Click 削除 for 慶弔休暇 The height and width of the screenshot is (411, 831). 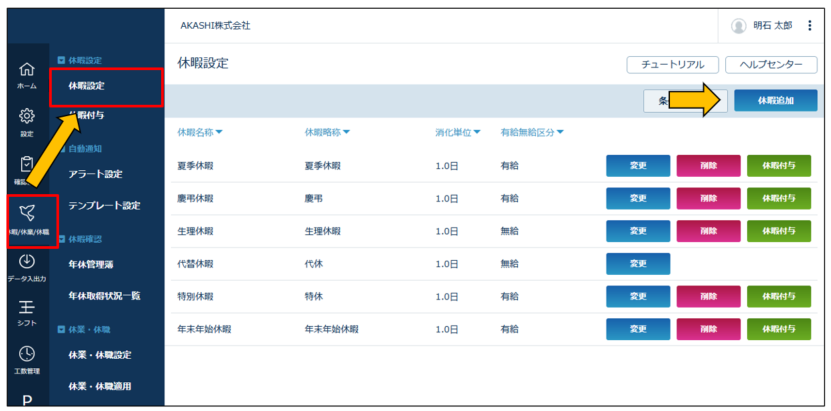709,198
